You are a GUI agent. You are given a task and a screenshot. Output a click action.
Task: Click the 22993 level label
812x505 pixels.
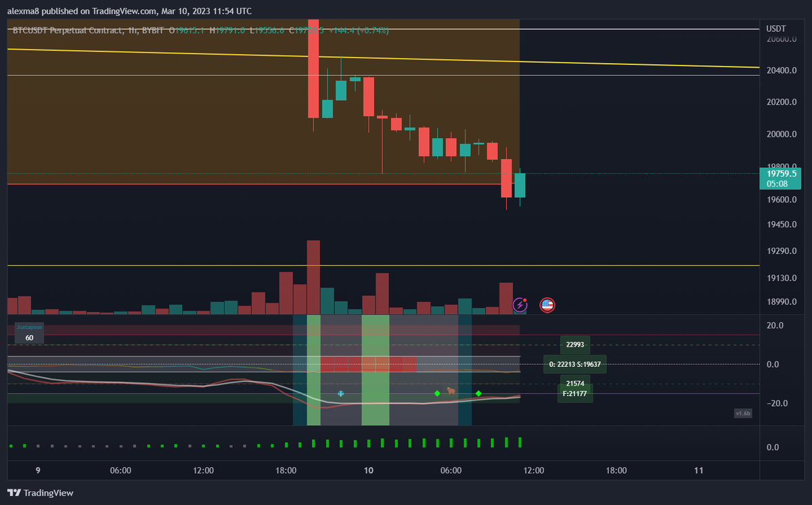(x=575, y=345)
